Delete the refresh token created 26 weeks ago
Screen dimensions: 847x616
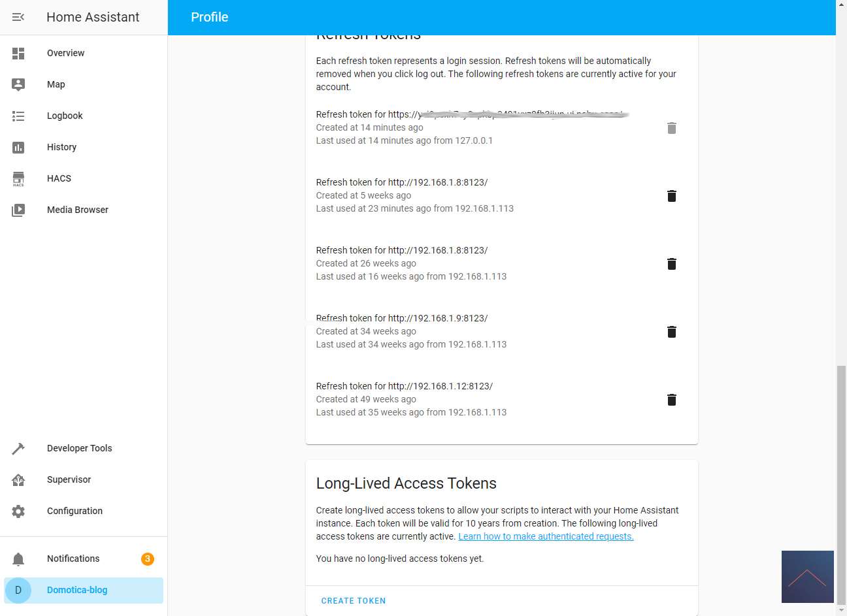(x=671, y=264)
